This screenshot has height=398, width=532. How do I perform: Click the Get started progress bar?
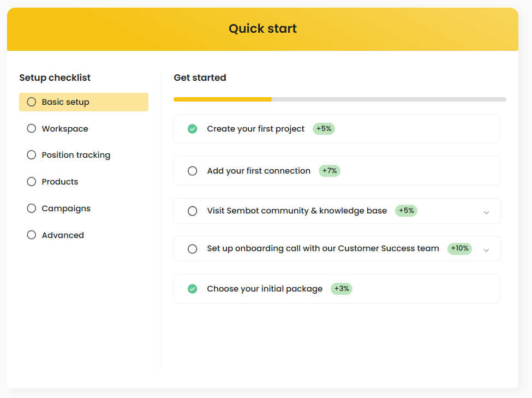coord(339,99)
